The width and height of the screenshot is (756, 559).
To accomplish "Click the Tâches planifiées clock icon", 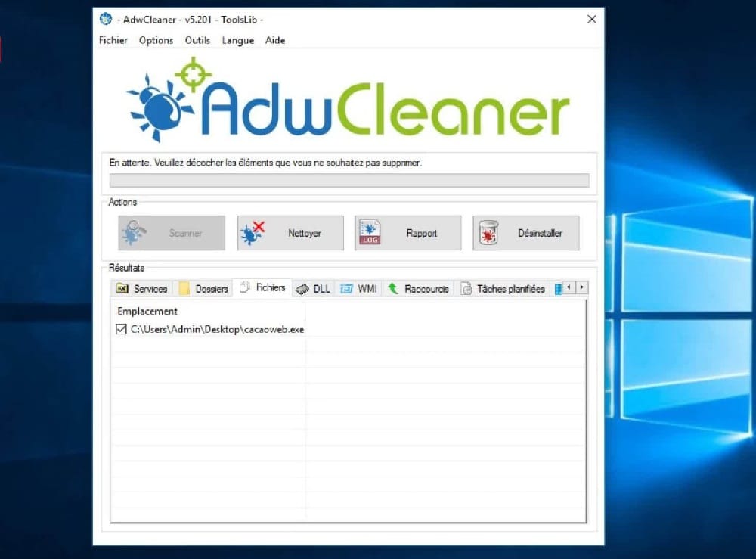I will point(466,288).
